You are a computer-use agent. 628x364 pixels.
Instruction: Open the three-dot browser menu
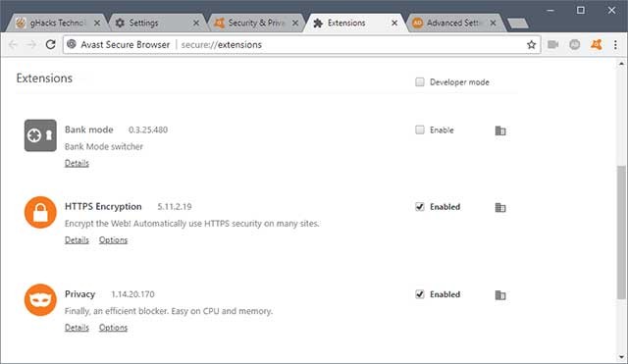(615, 45)
